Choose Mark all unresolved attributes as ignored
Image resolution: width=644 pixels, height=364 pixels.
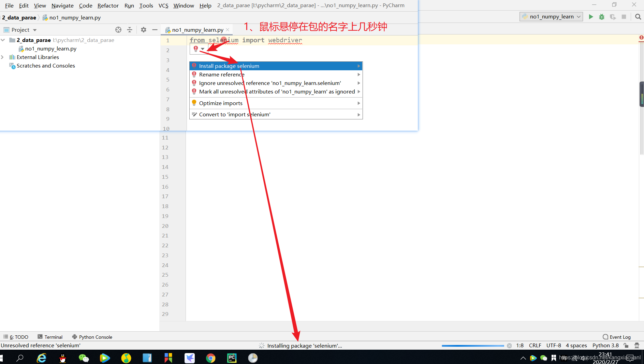(276, 91)
